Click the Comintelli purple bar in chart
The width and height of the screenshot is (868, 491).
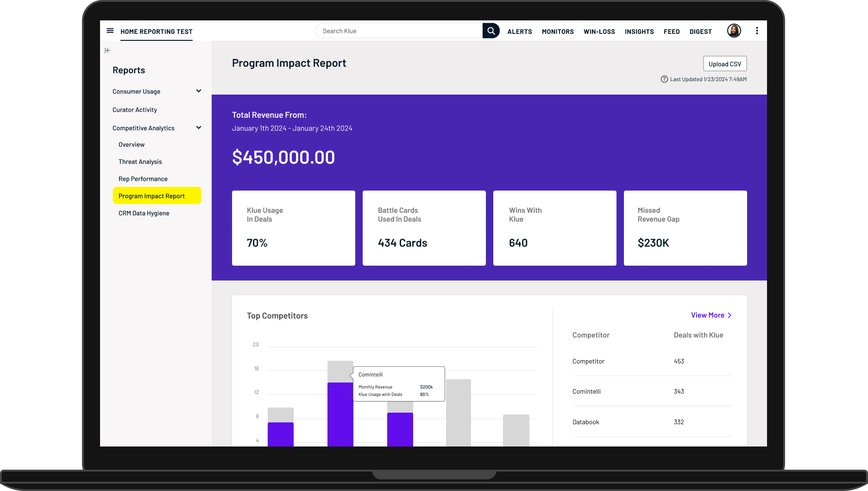(x=340, y=414)
